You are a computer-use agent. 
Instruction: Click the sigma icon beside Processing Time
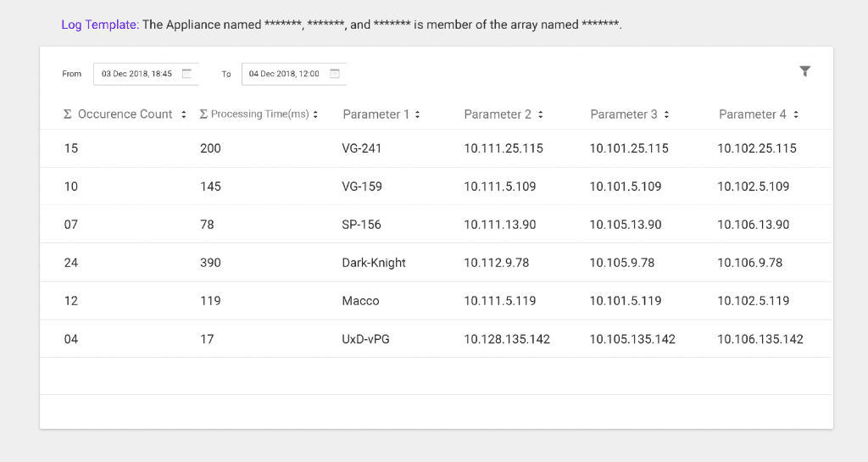(x=203, y=114)
